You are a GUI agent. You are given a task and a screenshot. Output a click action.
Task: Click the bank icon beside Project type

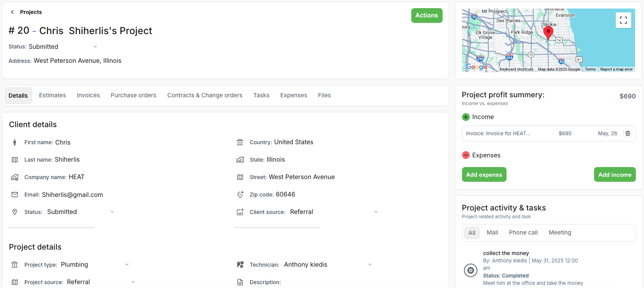pyautogui.click(x=15, y=265)
